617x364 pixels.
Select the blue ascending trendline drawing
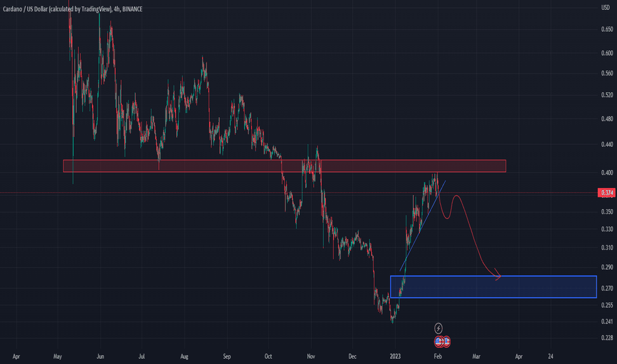pyautogui.click(x=422, y=226)
